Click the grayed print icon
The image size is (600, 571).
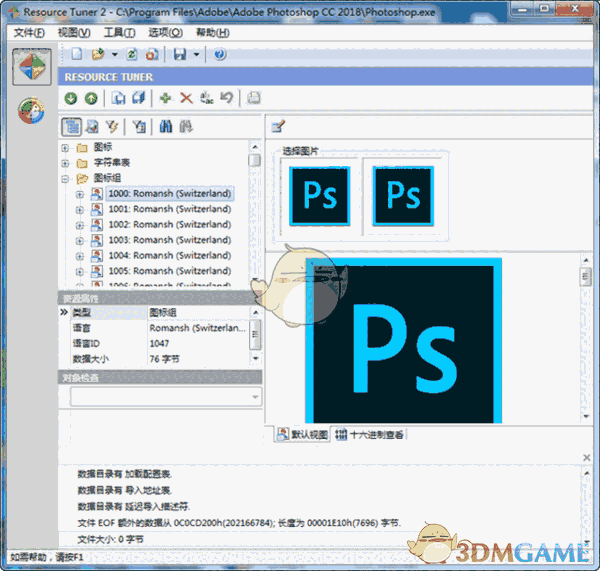[254, 98]
